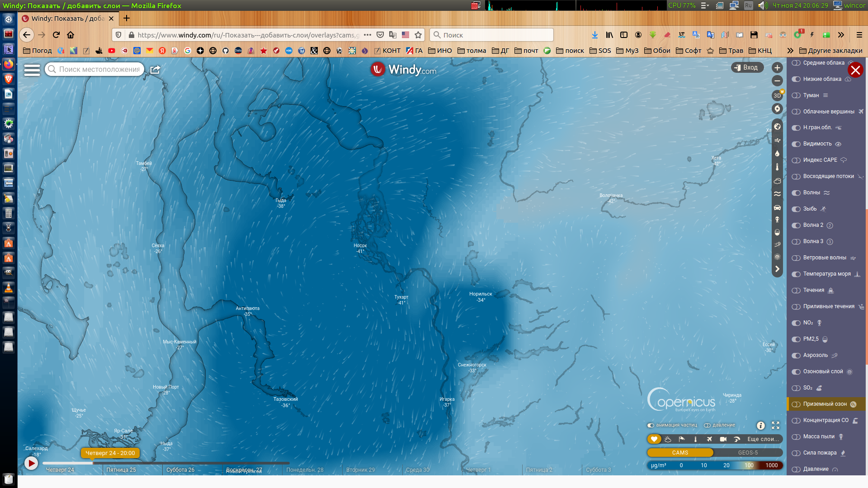Click the Windy.com logo
The image size is (868, 488).
403,70
